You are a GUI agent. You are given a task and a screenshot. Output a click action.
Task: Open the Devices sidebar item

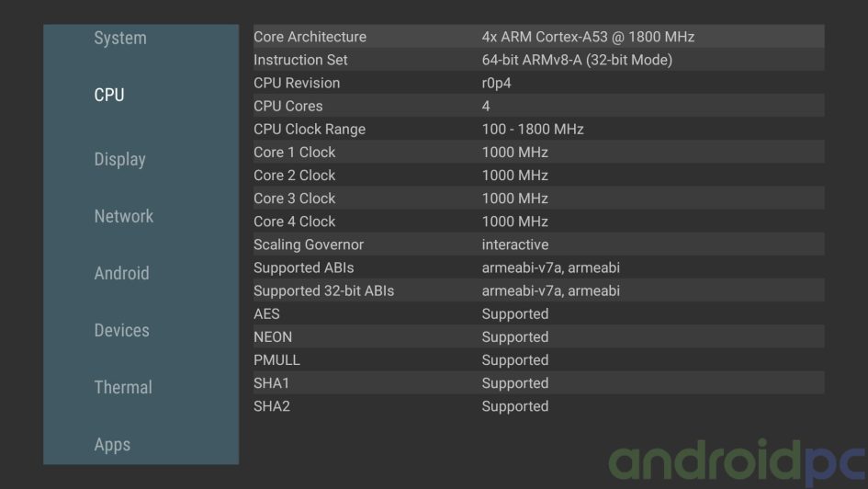(121, 330)
